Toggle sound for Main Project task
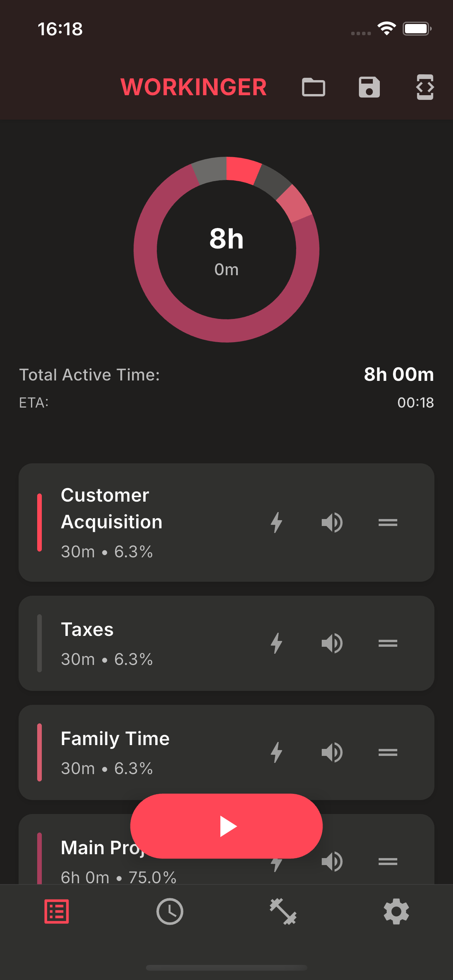453x980 pixels. tap(332, 862)
